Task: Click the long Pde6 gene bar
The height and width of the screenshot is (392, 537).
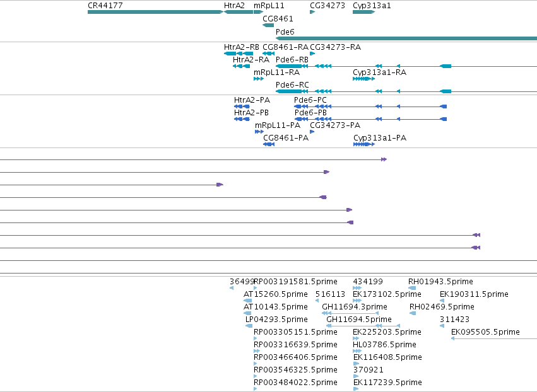Action: [x=406, y=38]
